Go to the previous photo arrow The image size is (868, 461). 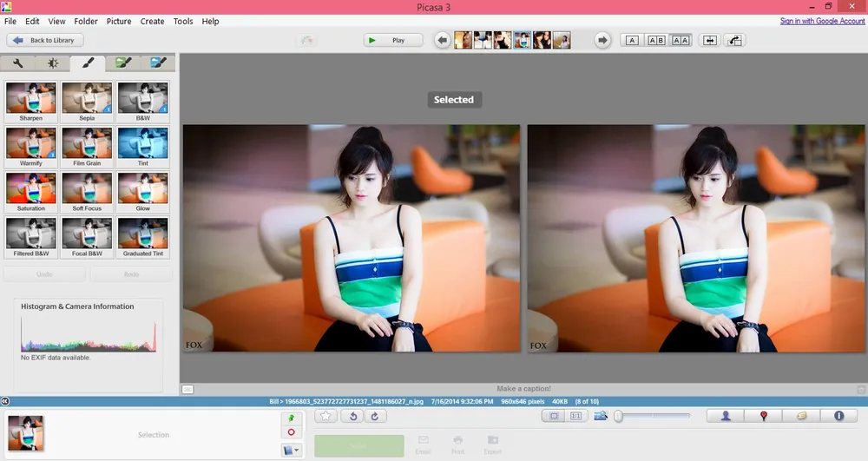coord(442,41)
